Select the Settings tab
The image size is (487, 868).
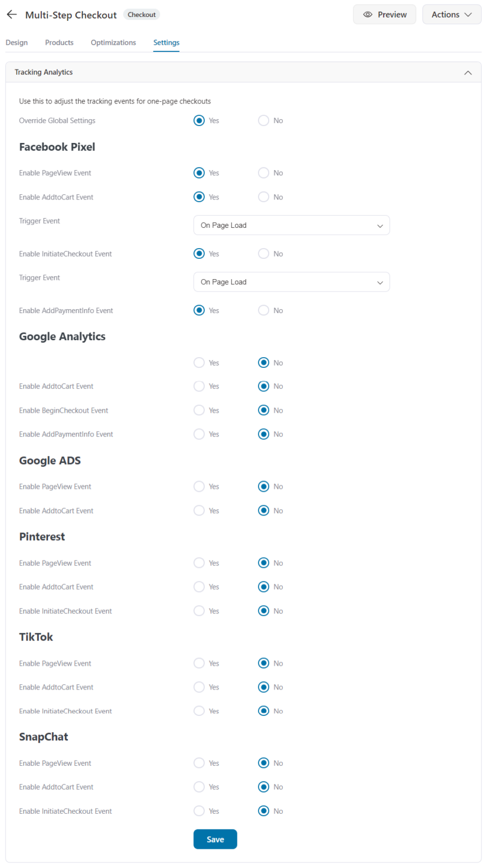(166, 42)
